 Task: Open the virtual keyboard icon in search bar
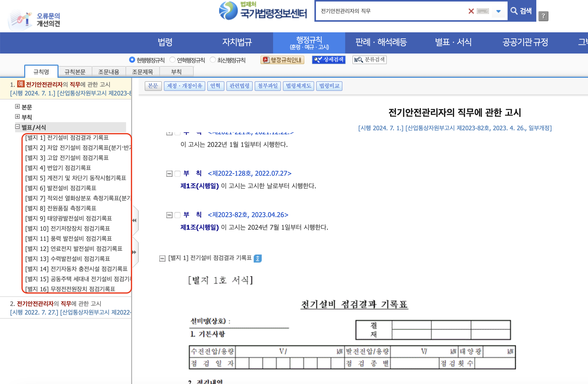click(x=483, y=11)
